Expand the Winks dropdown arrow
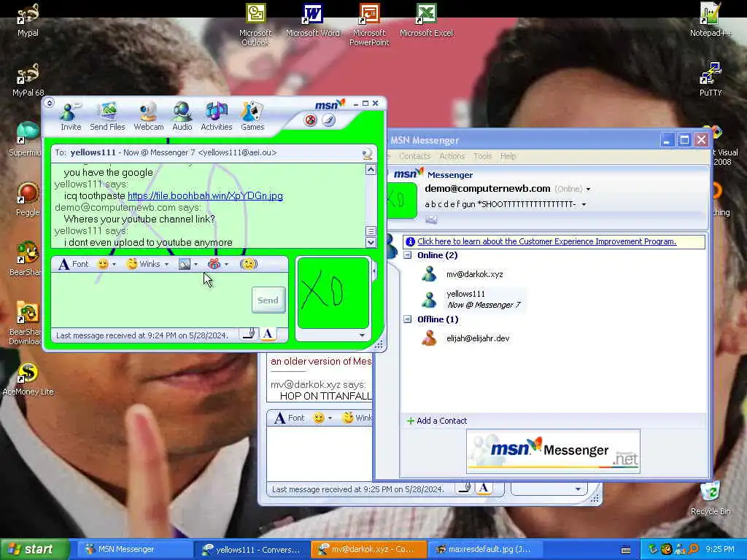 (x=167, y=264)
